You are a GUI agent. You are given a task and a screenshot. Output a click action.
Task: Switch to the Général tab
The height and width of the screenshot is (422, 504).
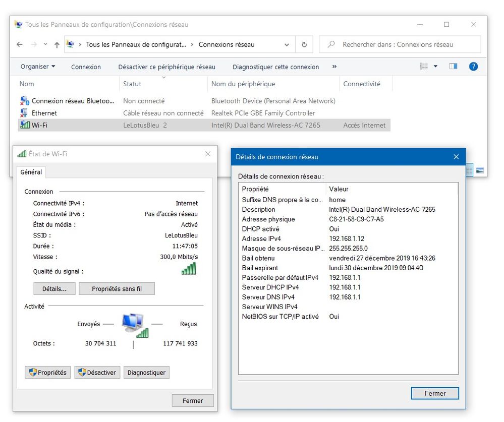pos(31,172)
